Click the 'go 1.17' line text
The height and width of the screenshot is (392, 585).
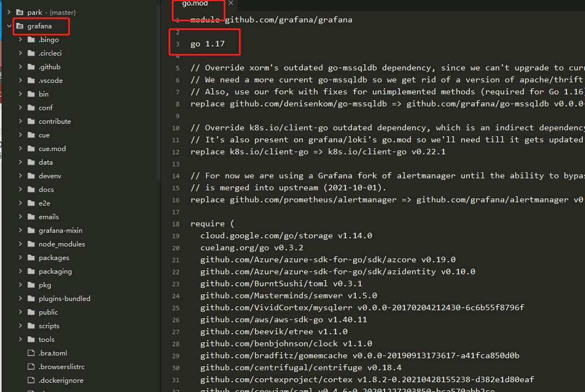click(207, 44)
